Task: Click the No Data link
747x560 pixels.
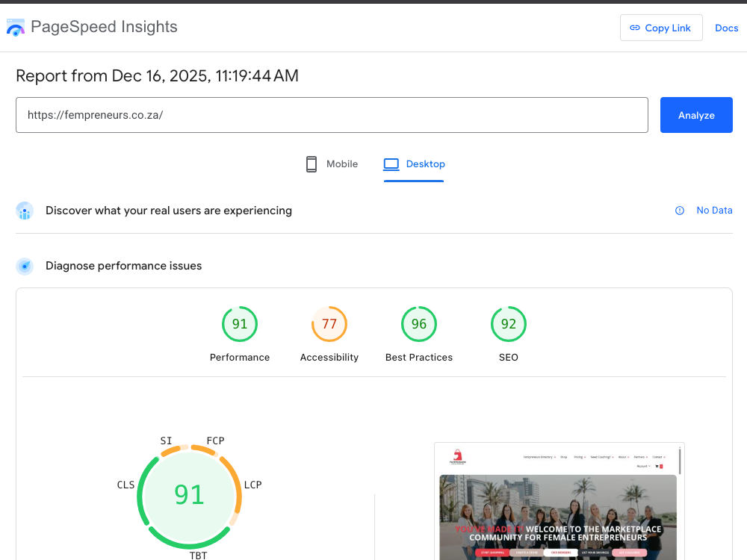Action: (x=714, y=210)
